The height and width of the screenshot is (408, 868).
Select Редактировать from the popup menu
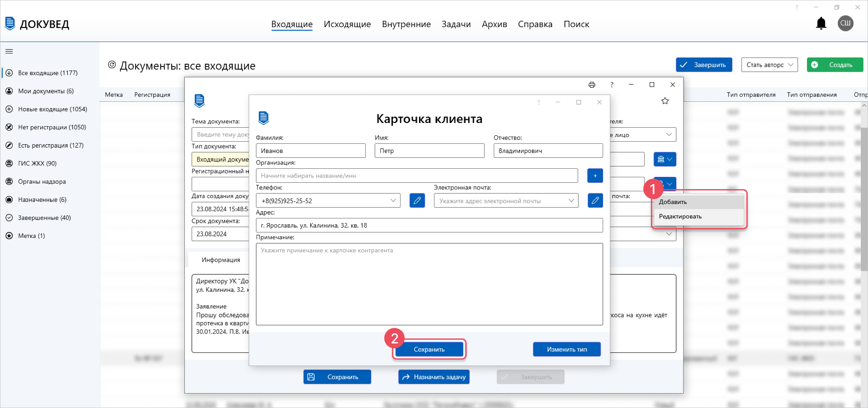click(699, 216)
